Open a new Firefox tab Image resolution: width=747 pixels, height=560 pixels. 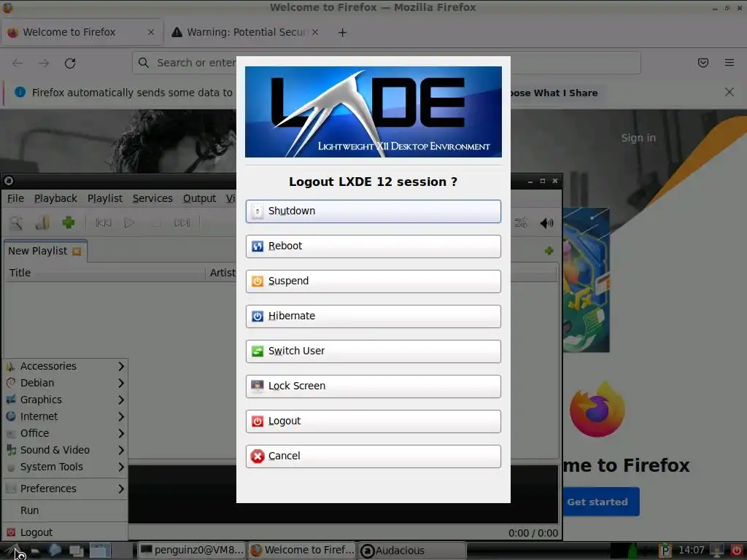click(x=343, y=32)
